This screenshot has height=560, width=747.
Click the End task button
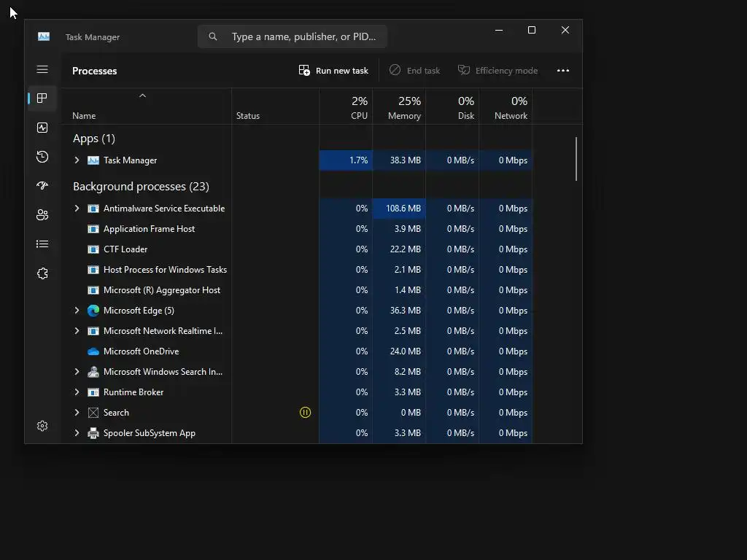414,71
